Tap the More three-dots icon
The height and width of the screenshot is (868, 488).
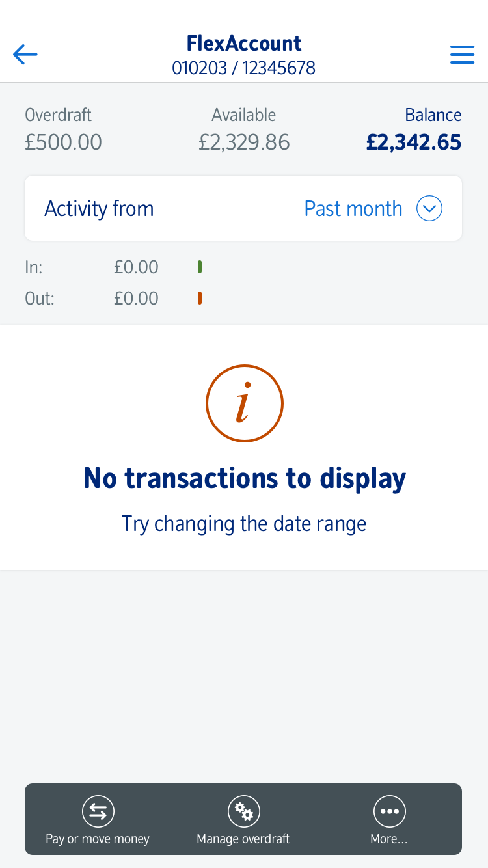click(x=389, y=811)
